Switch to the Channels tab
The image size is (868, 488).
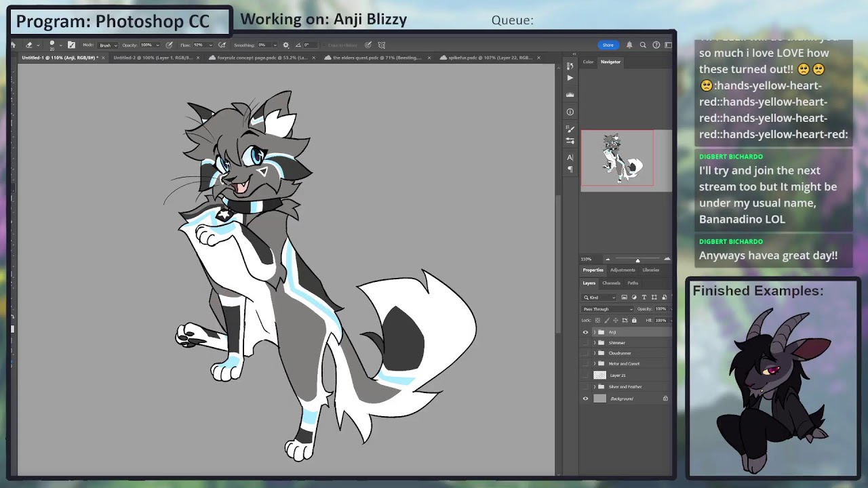pos(611,283)
